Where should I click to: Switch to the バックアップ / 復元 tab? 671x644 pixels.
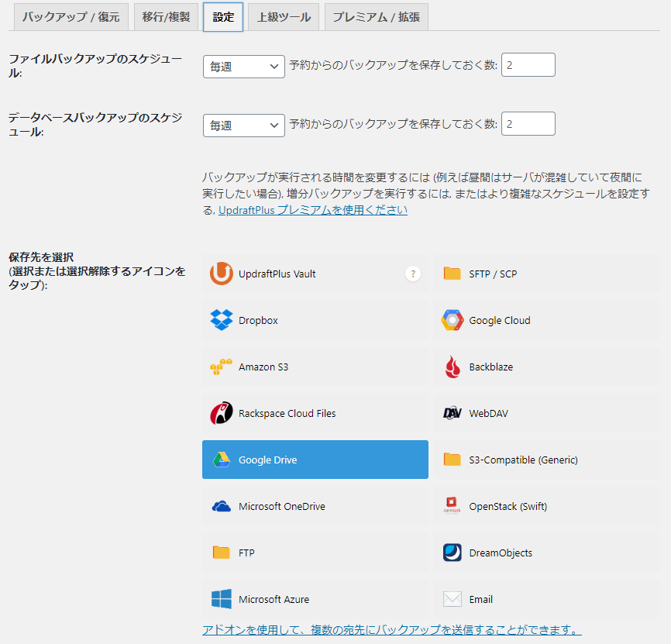tap(71, 17)
